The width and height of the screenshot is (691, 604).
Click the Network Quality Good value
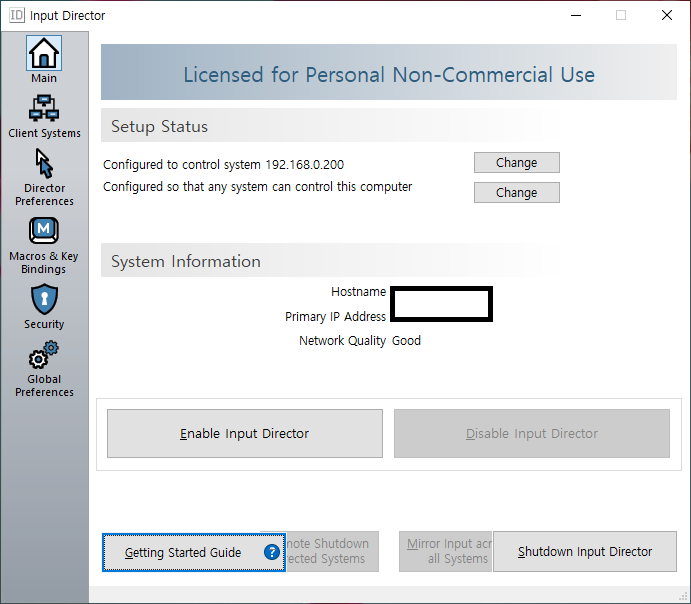click(x=406, y=341)
